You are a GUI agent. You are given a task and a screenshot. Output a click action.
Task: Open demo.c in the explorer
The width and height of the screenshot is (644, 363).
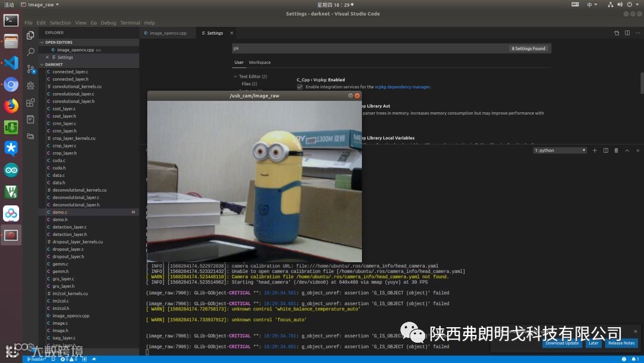tap(60, 212)
